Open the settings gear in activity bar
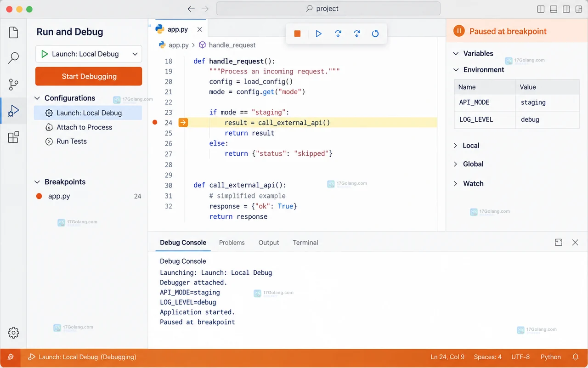Screen dimensions: 588x368 [14, 333]
